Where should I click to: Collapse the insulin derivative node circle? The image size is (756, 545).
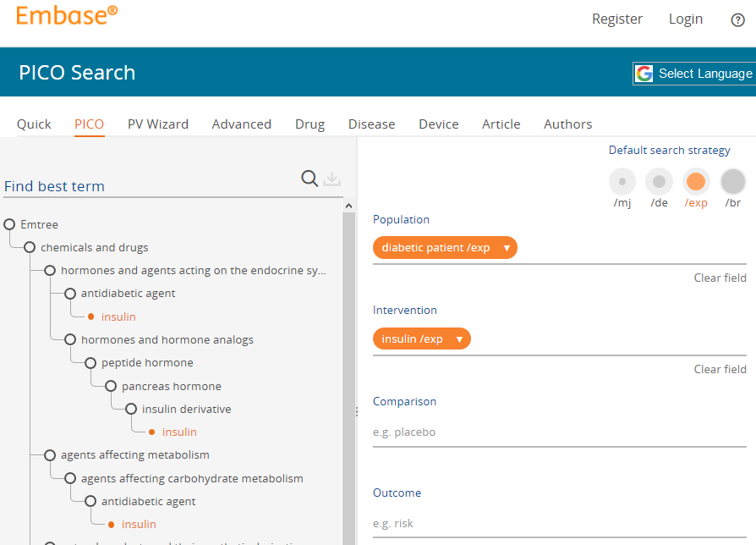[131, 409]
